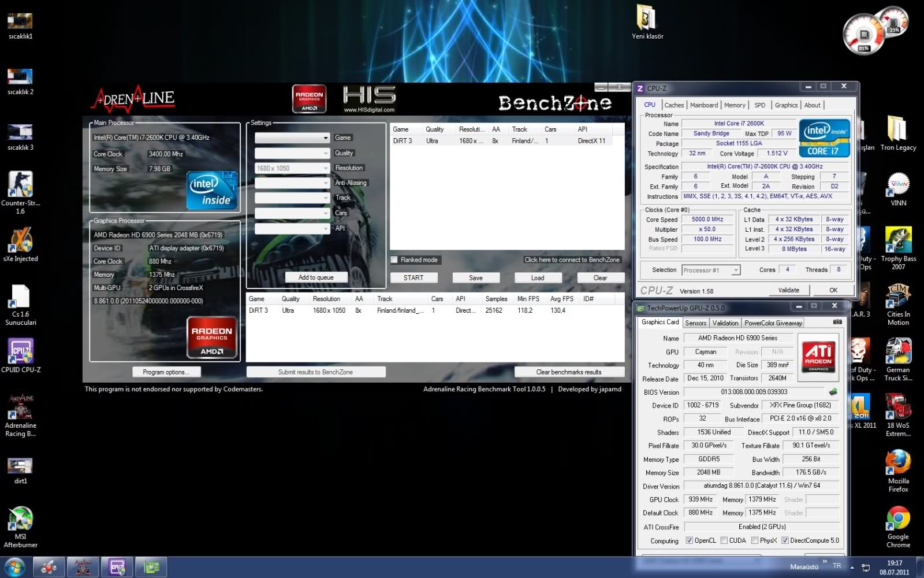Launch Google Chrome from the desktop
The height and width of the screenshot is (578, 924).
pyautogui.click(x=898, y=527)
